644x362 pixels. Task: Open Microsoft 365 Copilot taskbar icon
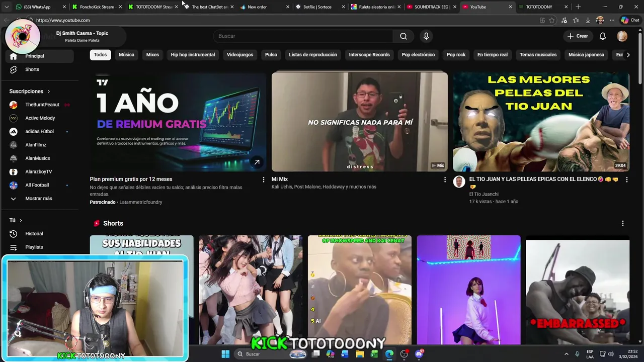330,354
